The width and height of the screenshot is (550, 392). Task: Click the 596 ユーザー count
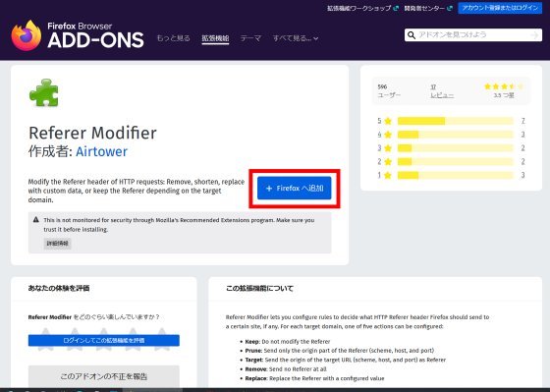(x=389, y=91)
